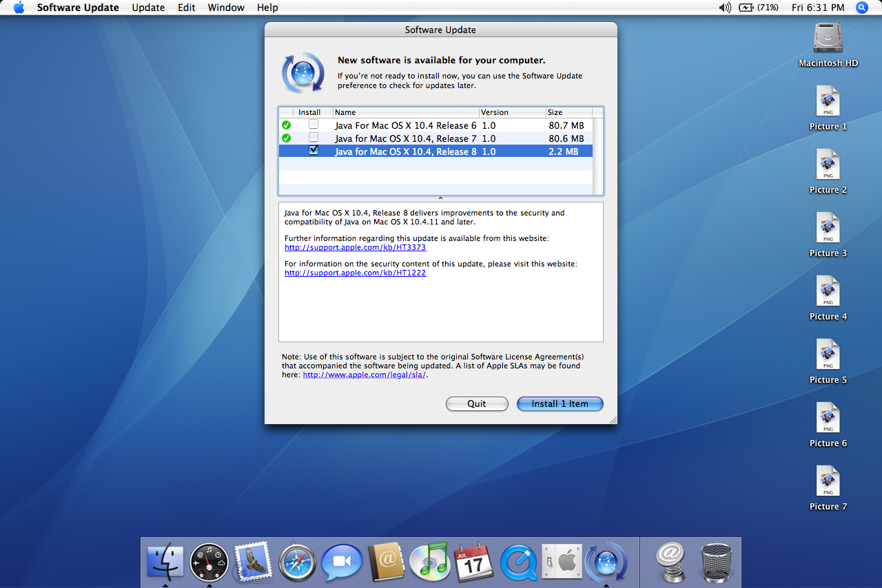Enable install checkbox for Java Release 6
This screenshot has width=882, height=588.
314,125
